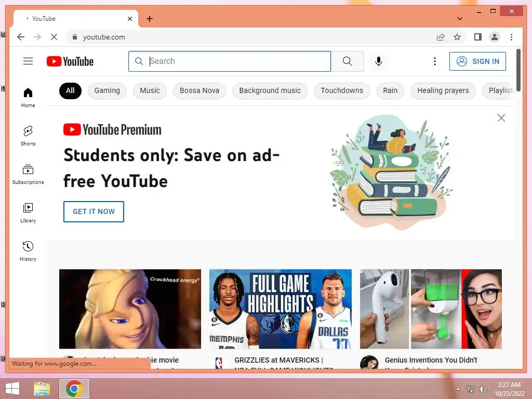Click the YouTube logo
Screen dimensions: 532x399
pyautogui.click(x=70, y=61)
